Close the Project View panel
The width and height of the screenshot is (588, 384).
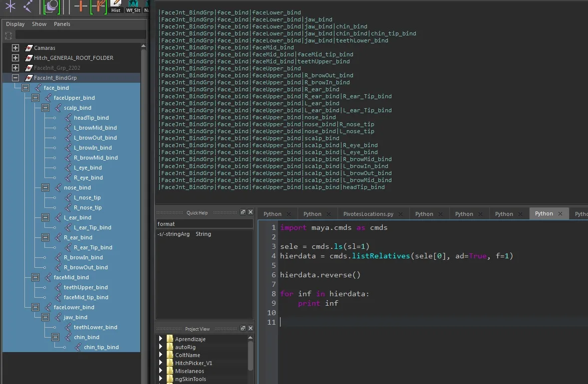251,329
